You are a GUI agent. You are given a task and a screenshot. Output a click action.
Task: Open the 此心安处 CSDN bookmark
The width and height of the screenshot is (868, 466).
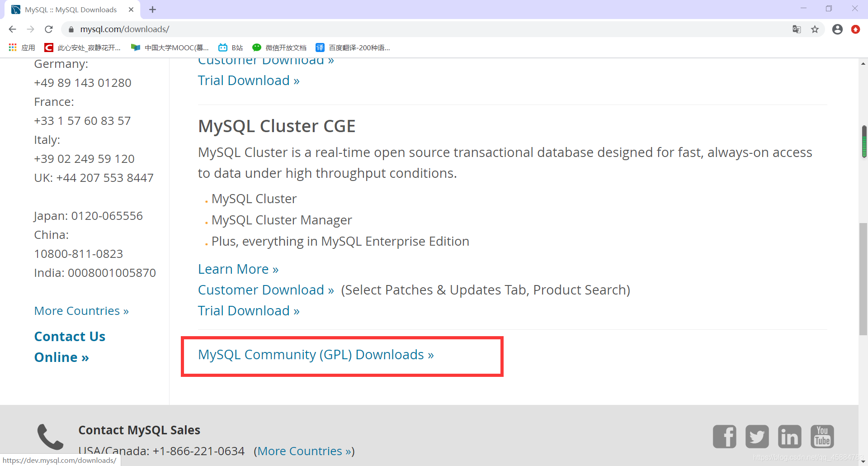pos(82,48)
